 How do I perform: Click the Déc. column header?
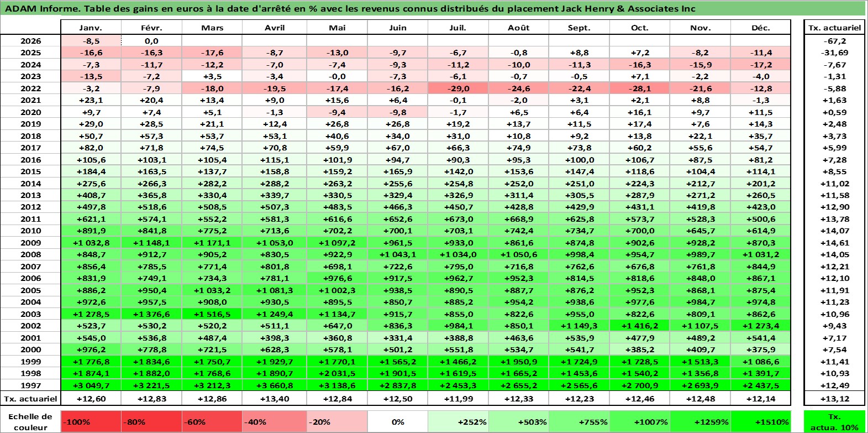point(761,28)
